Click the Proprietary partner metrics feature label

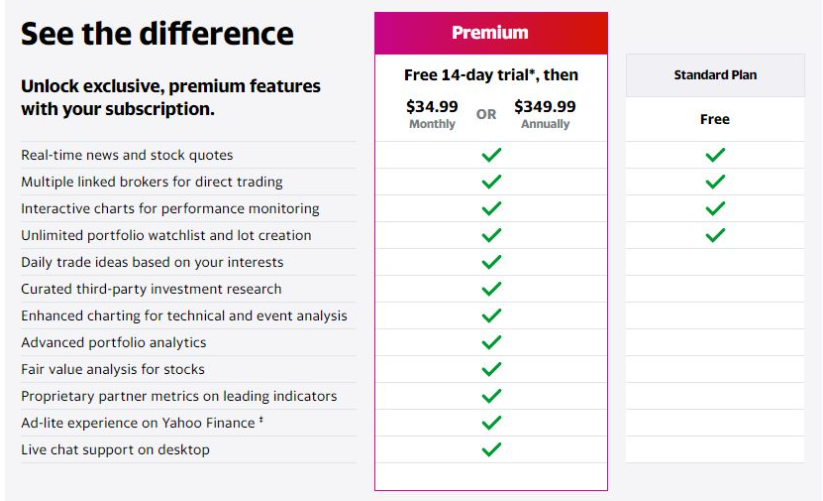(x=179, y=396)
